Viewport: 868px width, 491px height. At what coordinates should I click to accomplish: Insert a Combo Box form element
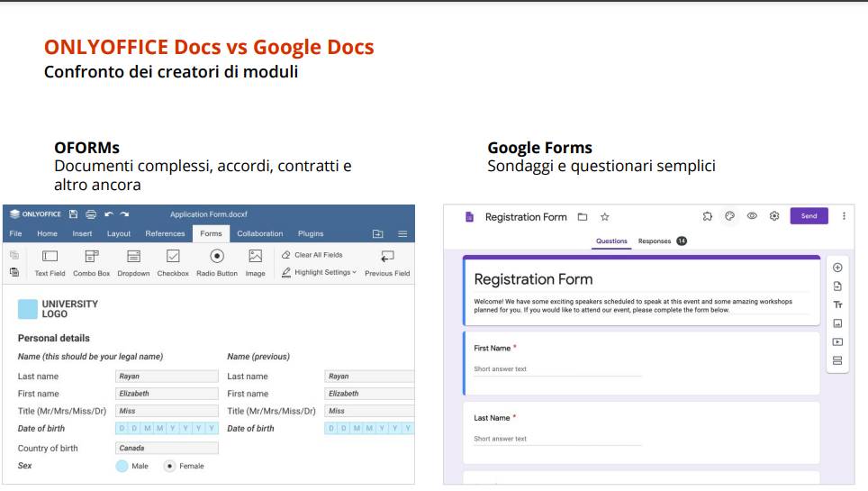point(91,263)
